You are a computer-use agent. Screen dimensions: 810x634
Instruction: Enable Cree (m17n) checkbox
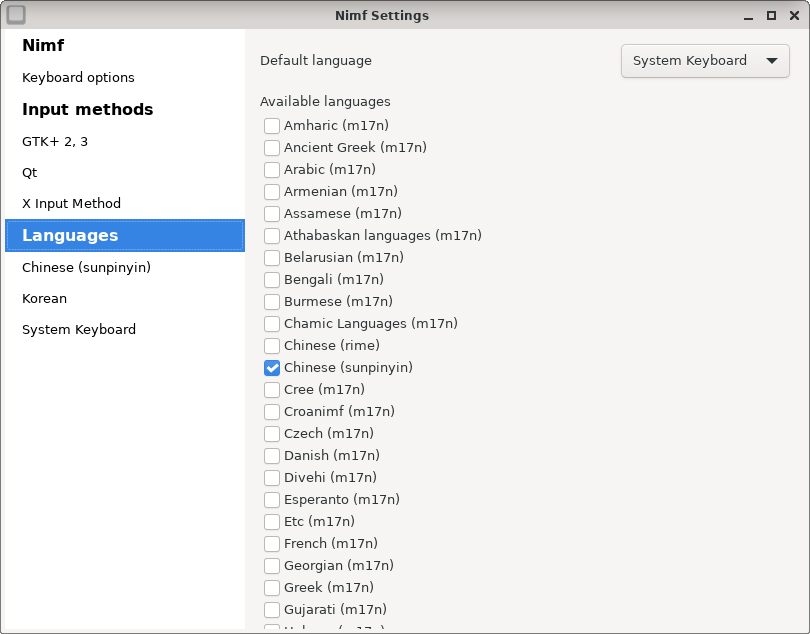[x=272, y=390]
